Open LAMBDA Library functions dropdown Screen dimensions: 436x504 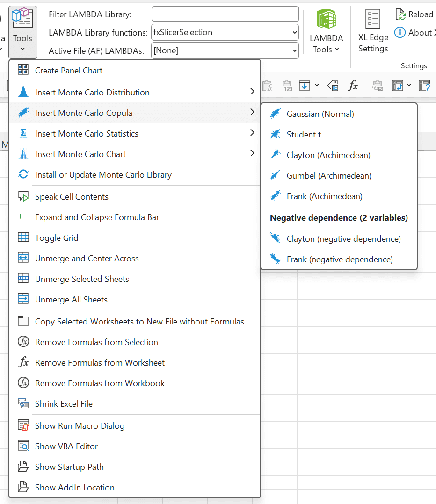pyautogui.click(x=225, y=32)
